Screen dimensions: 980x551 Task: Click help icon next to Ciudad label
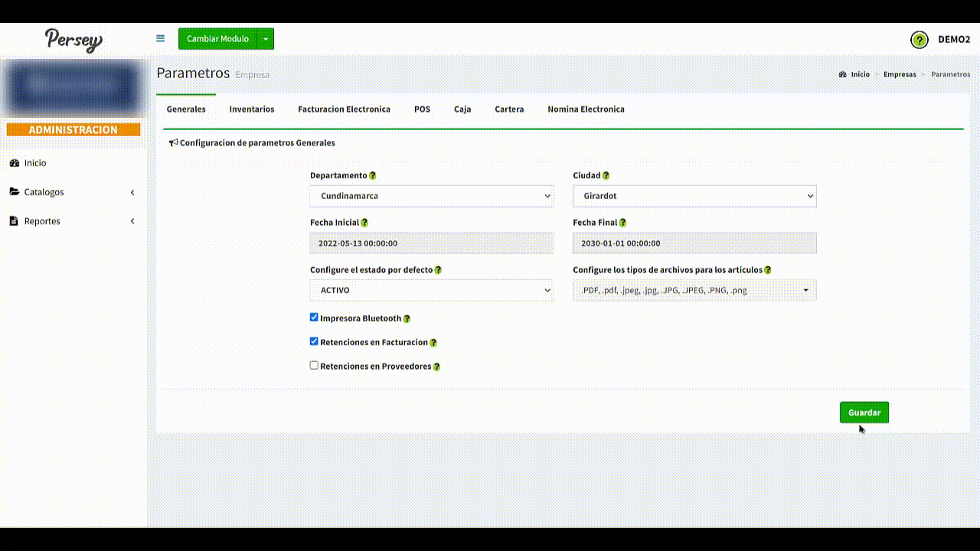coord(606,176)
